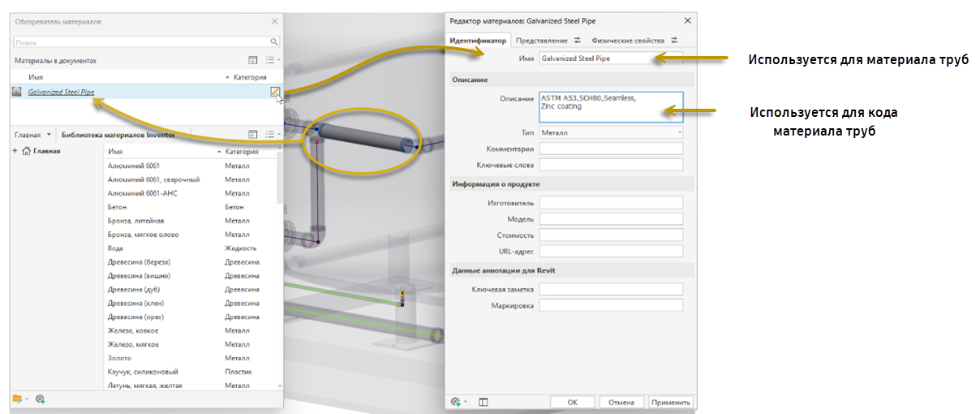Click the Главная home icon in the library tree

pyautogui.click(x=26, y=151)
